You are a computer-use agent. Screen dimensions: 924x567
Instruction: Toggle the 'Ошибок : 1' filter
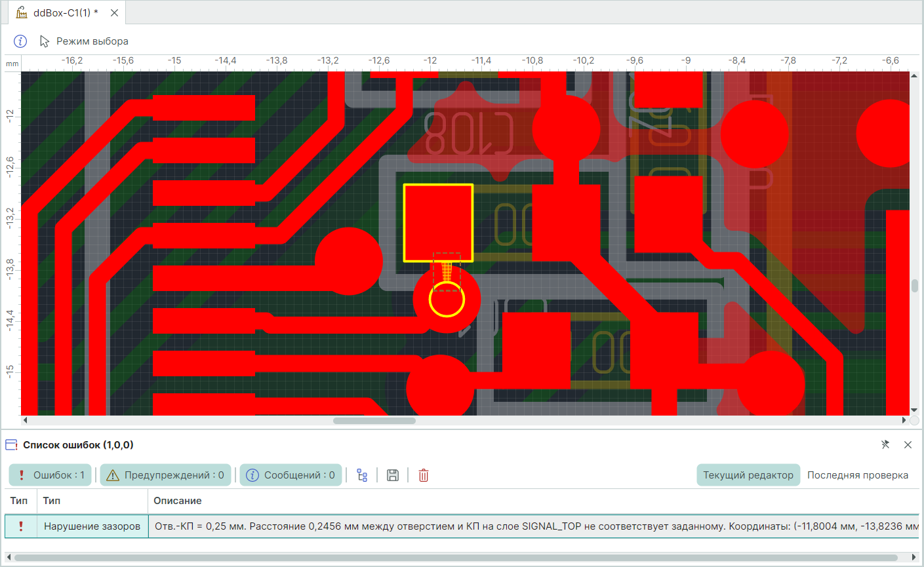(x=51, y=475)
